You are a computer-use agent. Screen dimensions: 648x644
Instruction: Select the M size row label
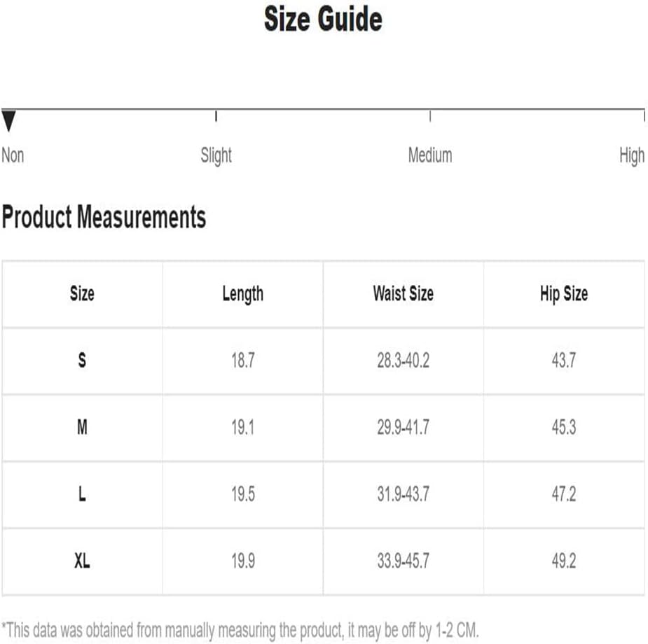(x=82, y=427)
